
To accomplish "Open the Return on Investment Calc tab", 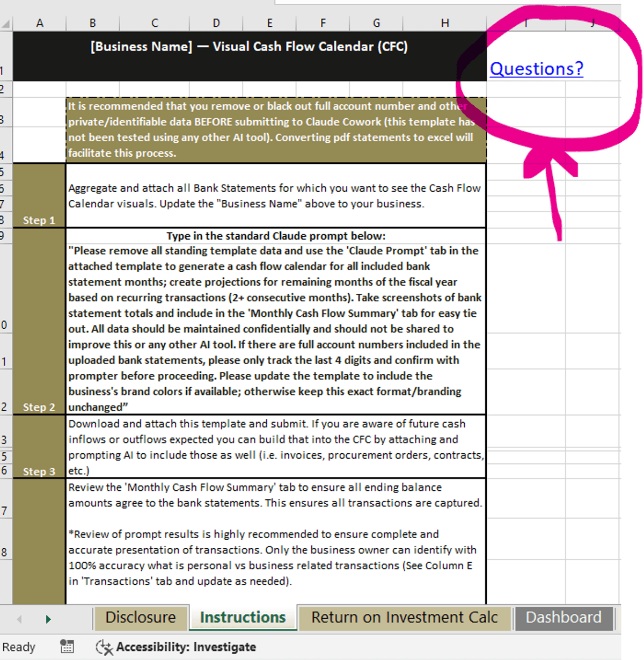I will pyautogui.click(x=405, y=618).
